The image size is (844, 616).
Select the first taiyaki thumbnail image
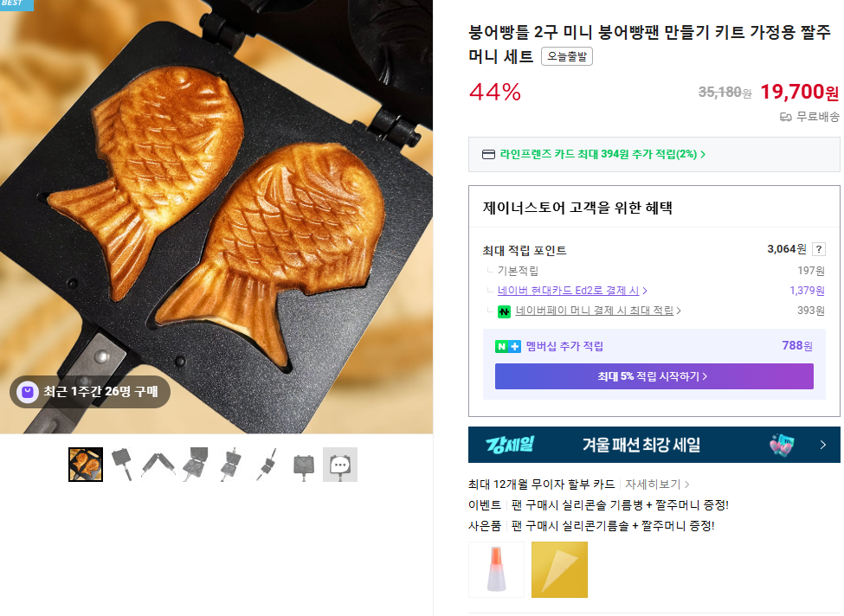point(86,465)
